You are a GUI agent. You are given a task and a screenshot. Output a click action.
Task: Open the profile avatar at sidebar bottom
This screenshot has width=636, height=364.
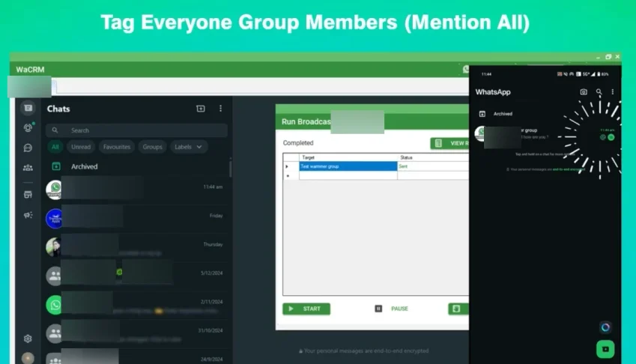[x=28, y=358]
